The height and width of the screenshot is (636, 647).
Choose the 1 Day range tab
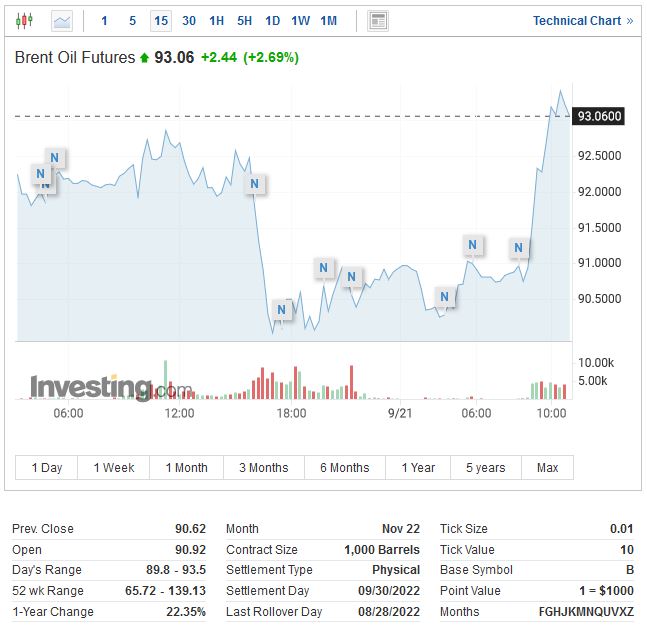[47, 467]
